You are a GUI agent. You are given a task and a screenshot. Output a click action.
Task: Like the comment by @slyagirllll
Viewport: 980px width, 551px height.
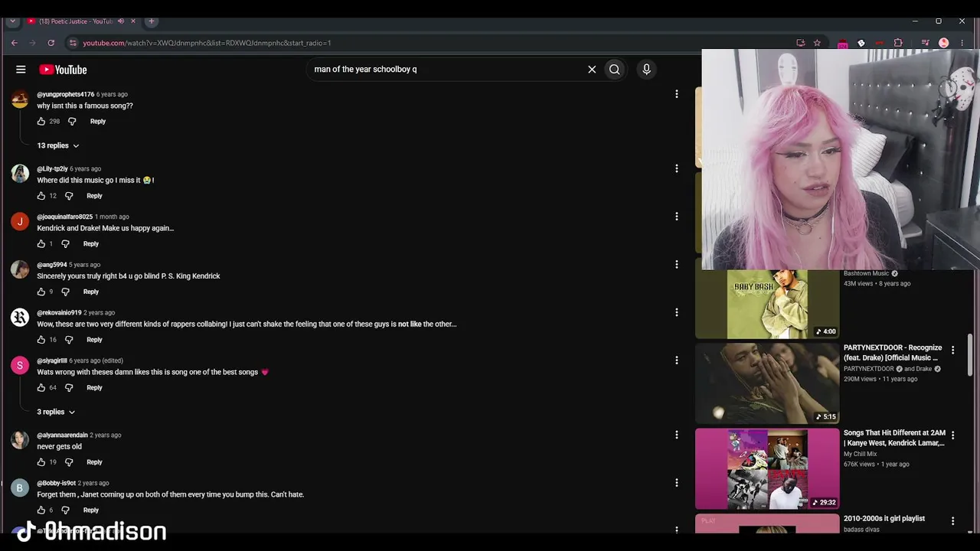[x=41, y=387]
